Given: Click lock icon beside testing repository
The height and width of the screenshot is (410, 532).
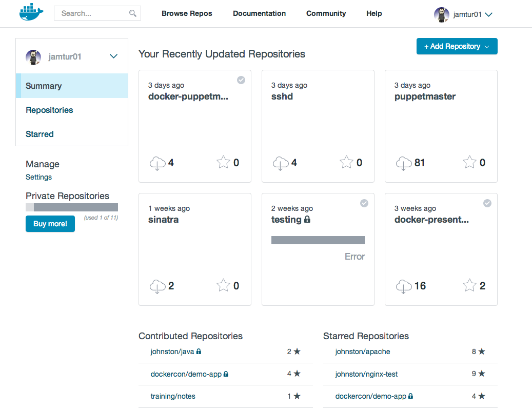Looking at the screenshot, I should (x=307, y=219).
